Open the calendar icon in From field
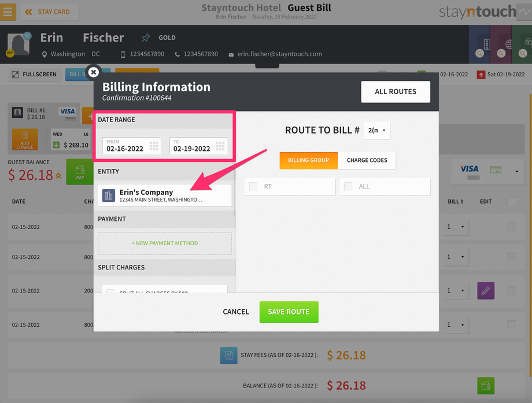The width and height of the screenshot is (532, 403). coord(154,146)
